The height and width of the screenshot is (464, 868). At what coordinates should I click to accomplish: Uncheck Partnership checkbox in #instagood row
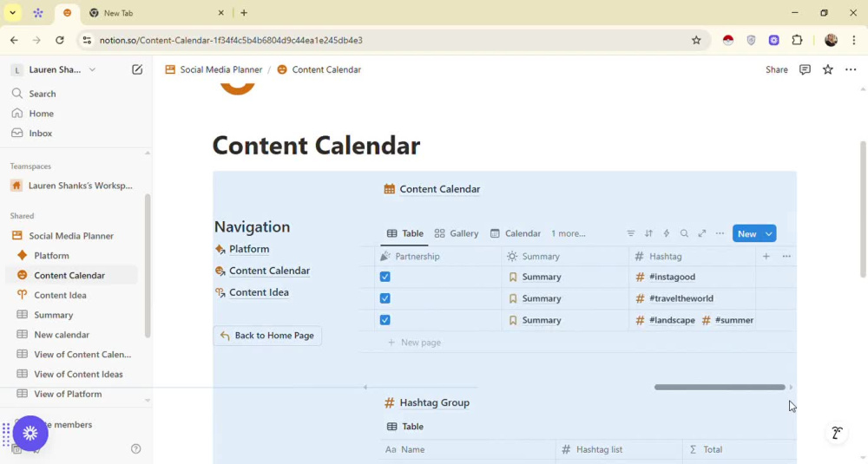385,277
